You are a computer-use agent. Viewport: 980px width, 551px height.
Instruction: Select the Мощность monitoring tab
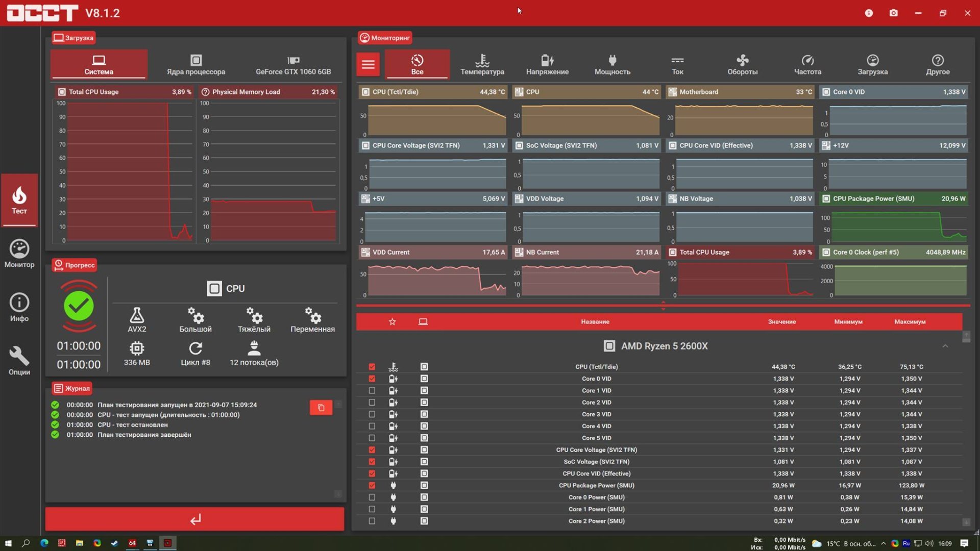[612, 64]
